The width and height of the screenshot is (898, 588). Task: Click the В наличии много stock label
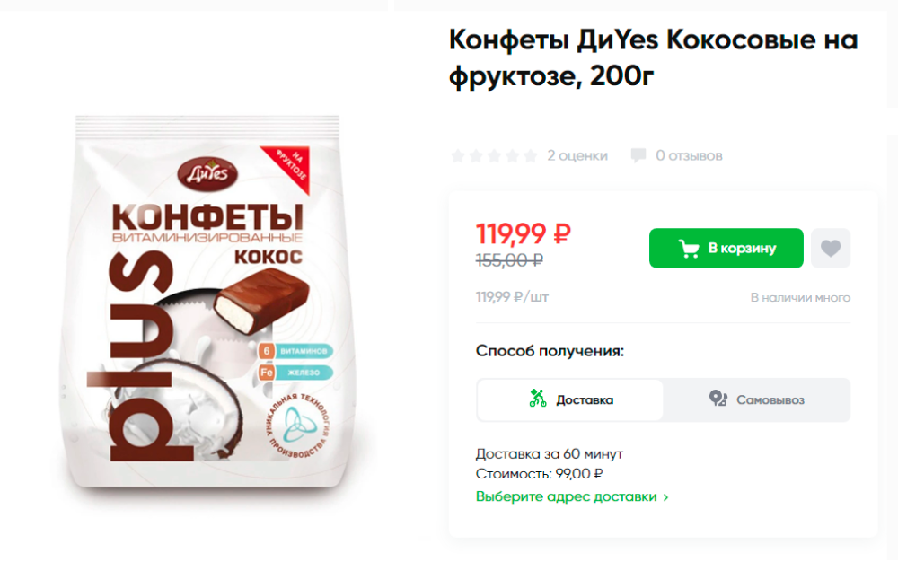pos(800,298)
